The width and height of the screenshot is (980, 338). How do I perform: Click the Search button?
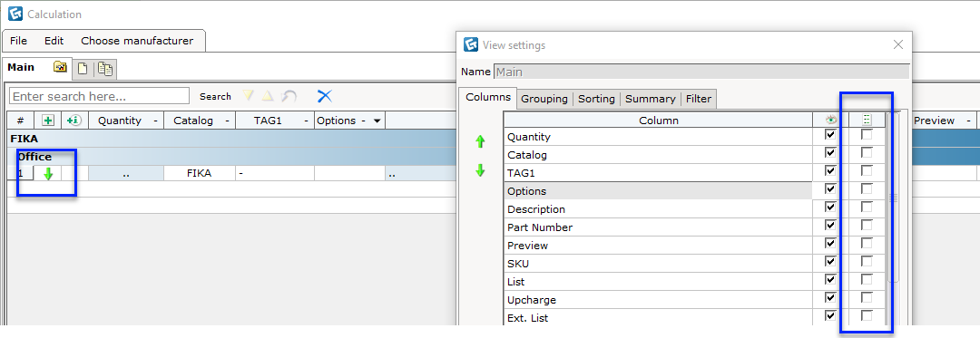coord(215,97)
